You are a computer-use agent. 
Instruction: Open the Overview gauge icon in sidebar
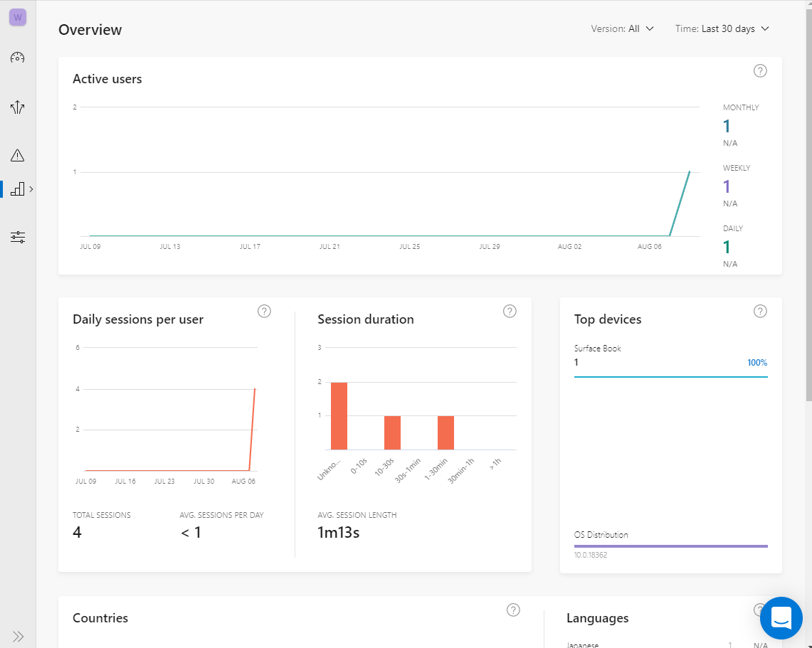(18, 58)
